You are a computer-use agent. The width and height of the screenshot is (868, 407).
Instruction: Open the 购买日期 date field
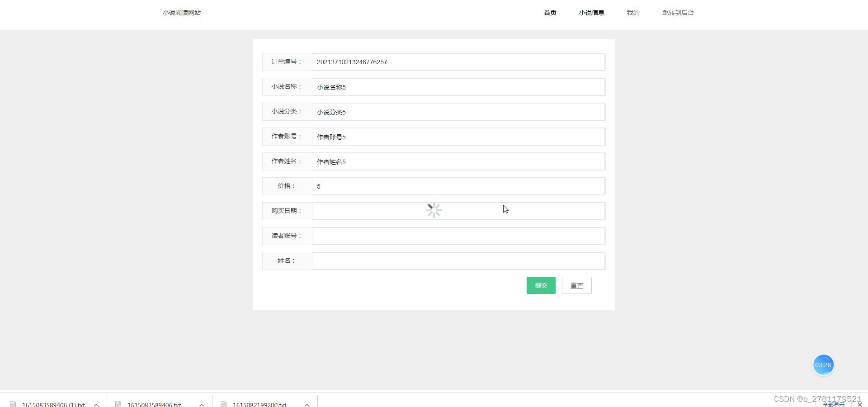click(x=458, y=211)
